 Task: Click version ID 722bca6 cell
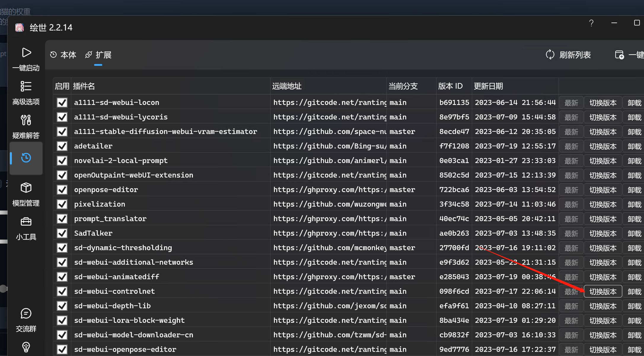coord(454,190)
